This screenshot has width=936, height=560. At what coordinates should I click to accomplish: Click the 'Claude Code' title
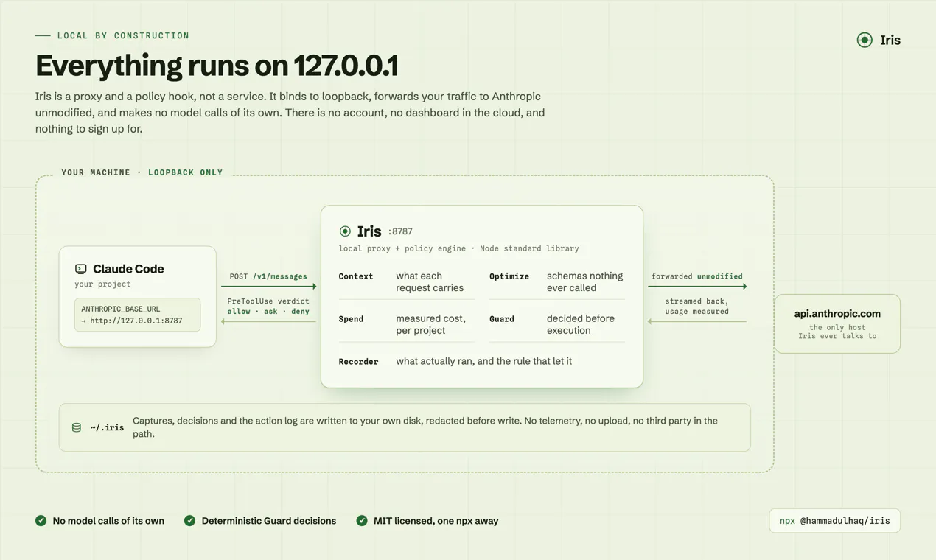[x=128, y=269]
